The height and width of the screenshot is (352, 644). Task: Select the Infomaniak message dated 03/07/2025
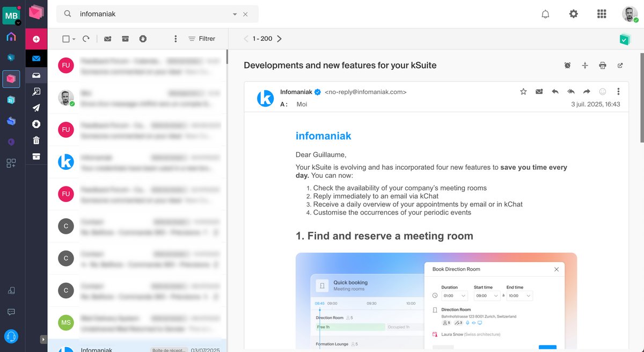coord(137,346)
